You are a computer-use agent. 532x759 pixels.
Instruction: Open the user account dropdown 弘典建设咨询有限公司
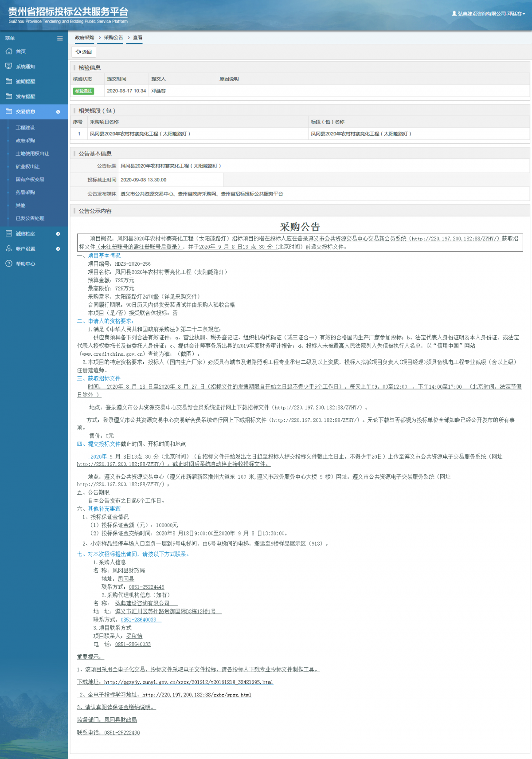(x=488, y=14)
